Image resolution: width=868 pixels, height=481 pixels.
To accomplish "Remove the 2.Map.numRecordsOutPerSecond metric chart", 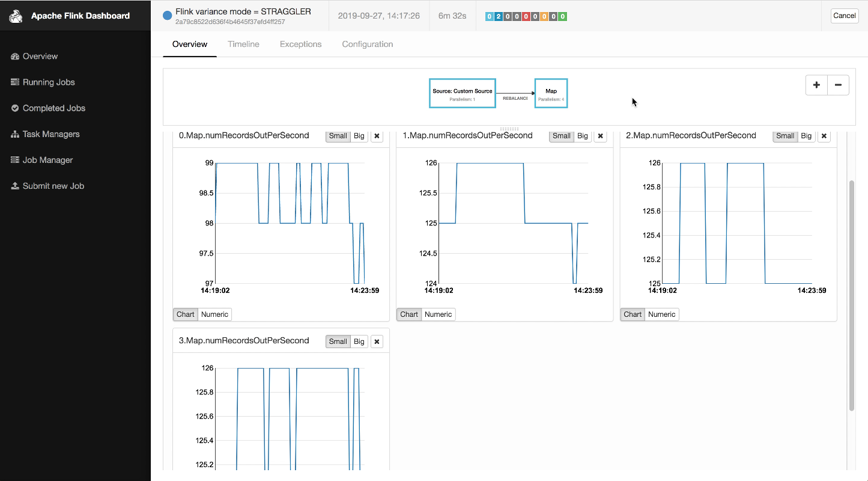I will tap(824, 136).
